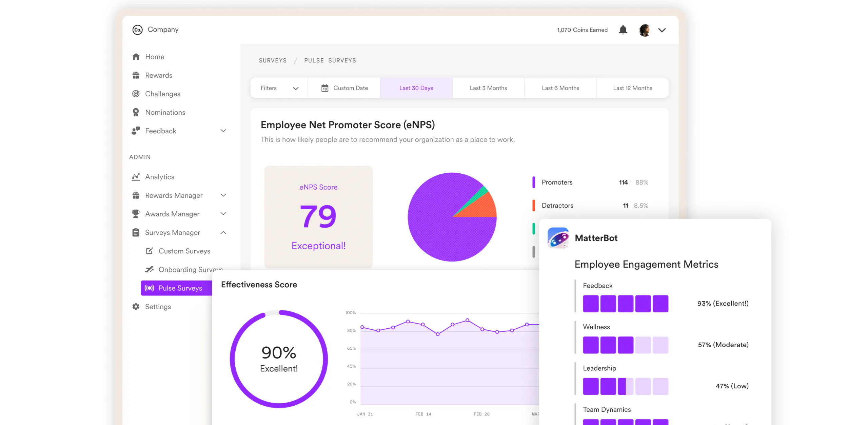
Task: Click the Company logo icon
Action: [137, 30]
